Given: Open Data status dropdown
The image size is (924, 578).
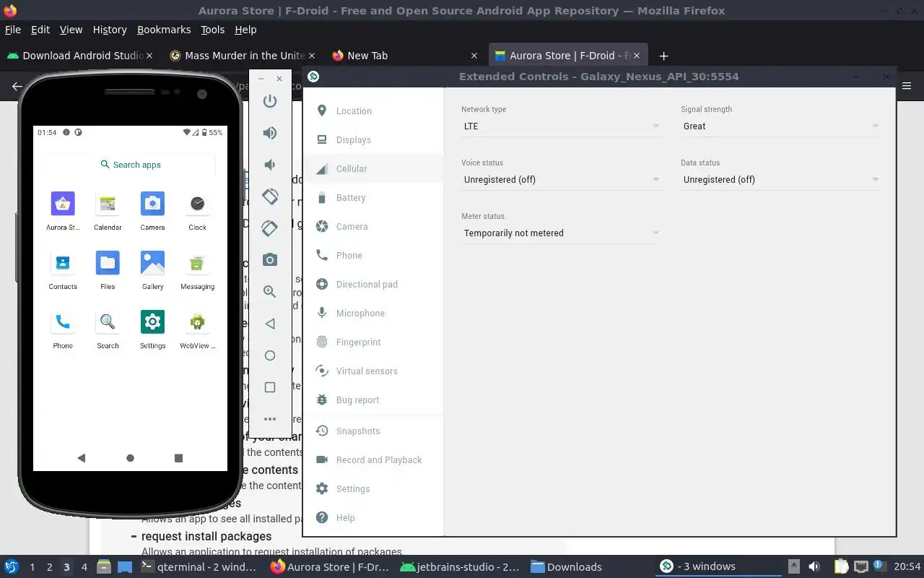Looking at the screenshot, I should pyautogui.click(x=780, y=180).
